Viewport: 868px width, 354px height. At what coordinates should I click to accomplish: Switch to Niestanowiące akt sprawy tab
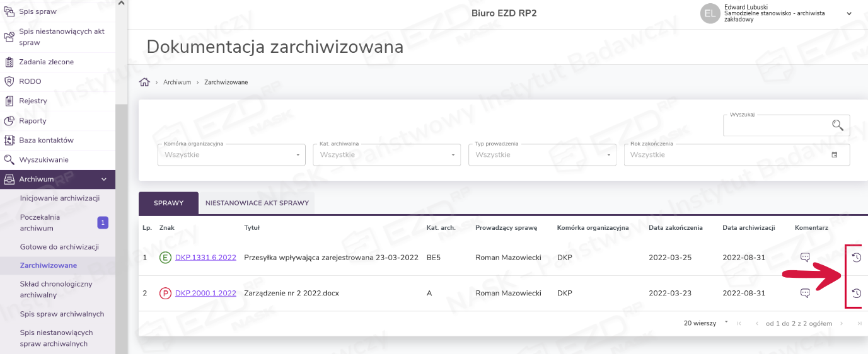pos(257,203)
